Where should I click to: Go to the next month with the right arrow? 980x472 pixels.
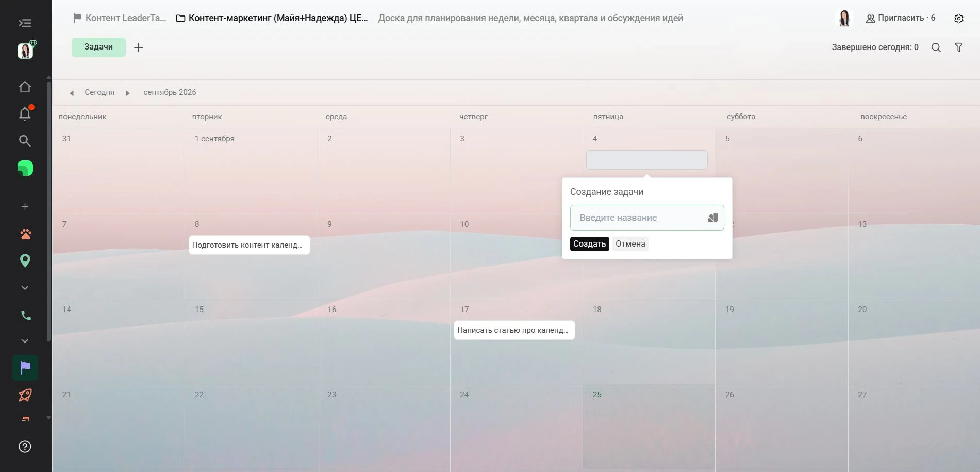point(127,93)
